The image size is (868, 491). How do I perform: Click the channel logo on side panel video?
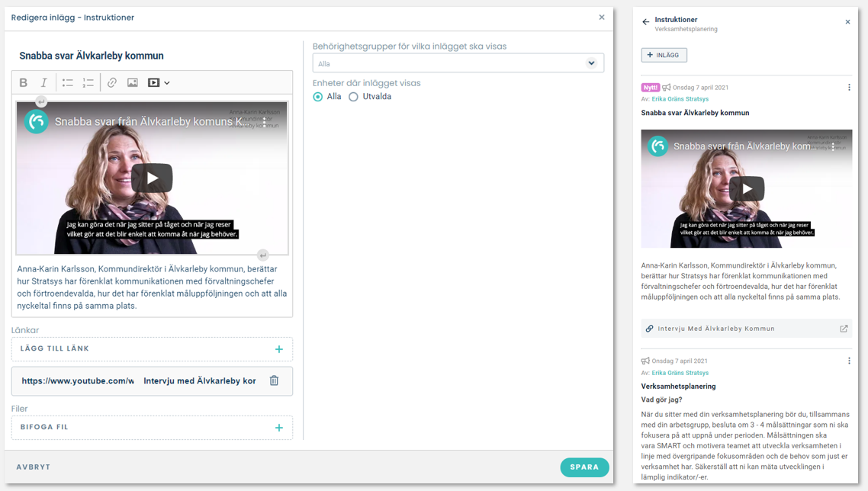pos(657,146)
